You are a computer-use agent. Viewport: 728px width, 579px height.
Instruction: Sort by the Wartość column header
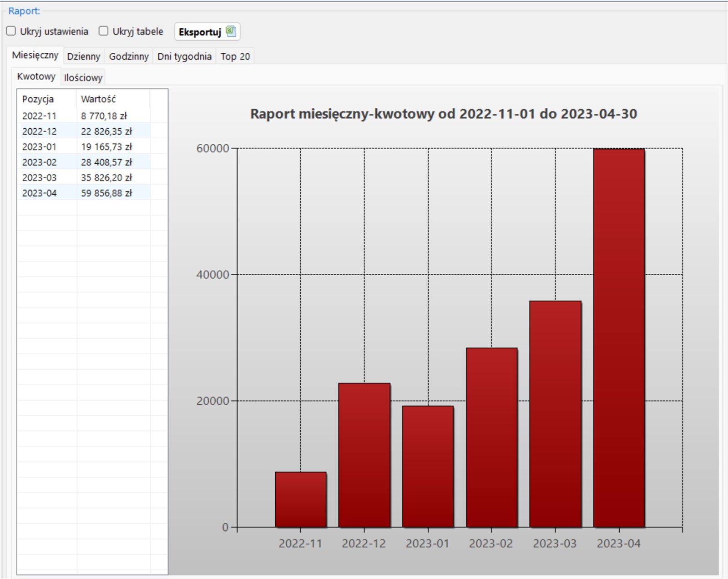point(99,99)
